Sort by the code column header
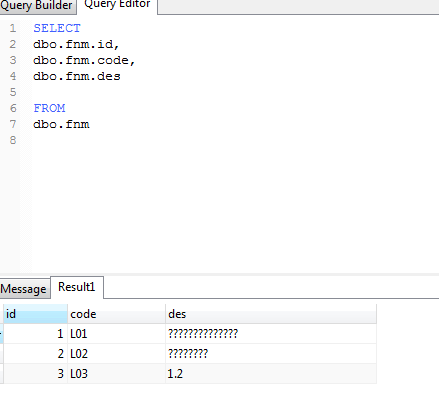Viewport: 439px width, 415px height. click(116, 314)
